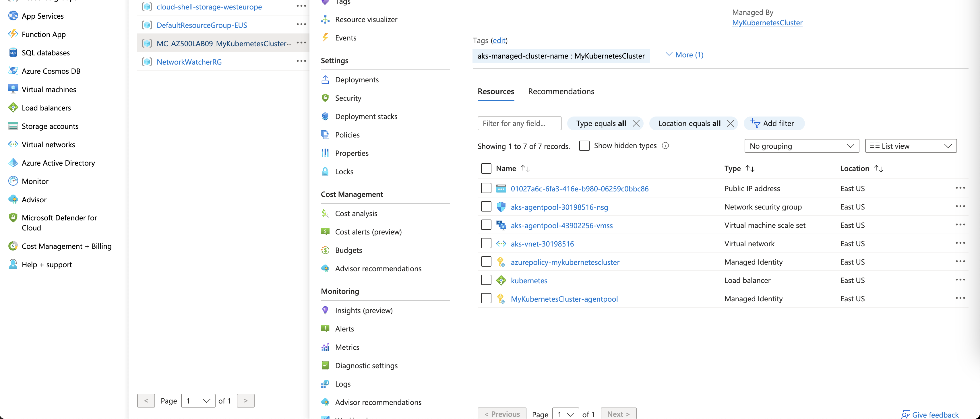Viewport: 980px width, 419px height.
Task: Open the Resource visualizer
Action: [366, 19]
